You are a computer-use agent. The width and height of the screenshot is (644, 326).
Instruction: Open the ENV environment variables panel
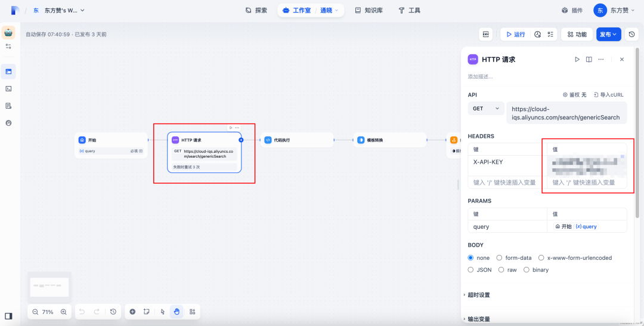pyautogui.click(x=486, y=35)
